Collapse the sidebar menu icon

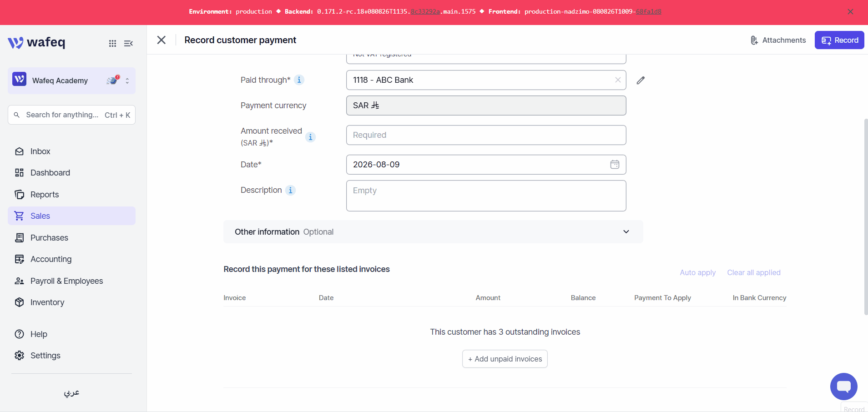tap(128, 43)
